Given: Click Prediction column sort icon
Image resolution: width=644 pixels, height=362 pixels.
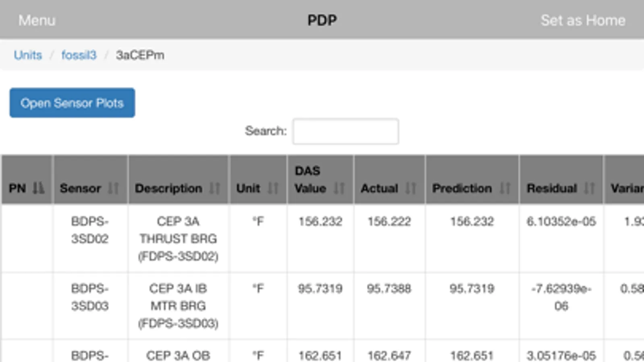Looking at the screenshot, I should 505,188.
